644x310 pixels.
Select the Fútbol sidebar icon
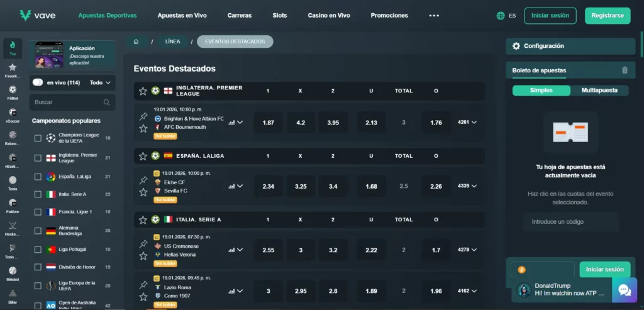point(13,92)
